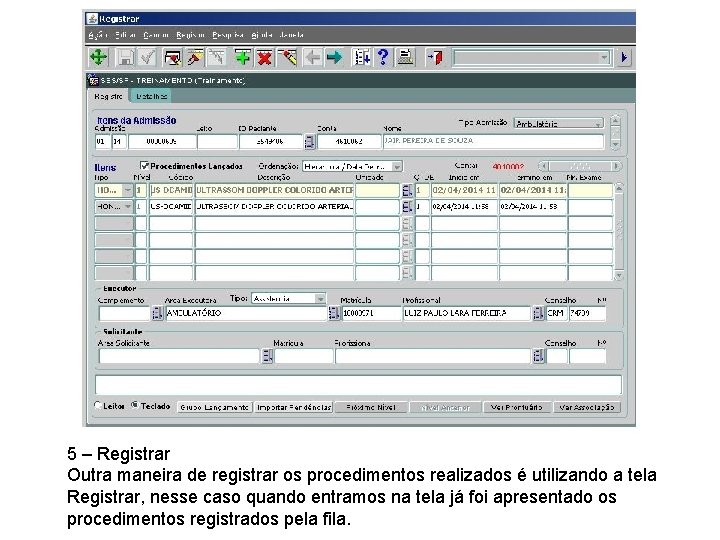Open the empty toolbar combo box
This screenshot has width=720, height=540.
531,58
